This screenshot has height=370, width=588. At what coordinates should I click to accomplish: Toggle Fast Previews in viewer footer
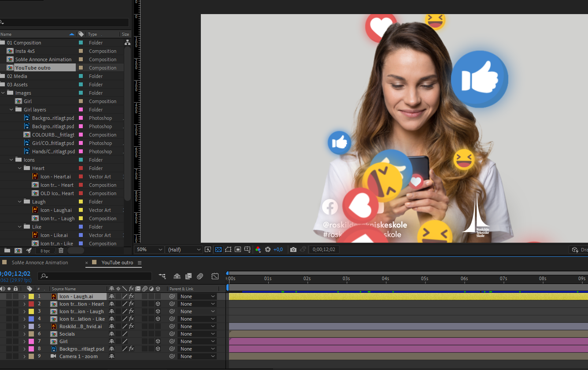point(208,249)
